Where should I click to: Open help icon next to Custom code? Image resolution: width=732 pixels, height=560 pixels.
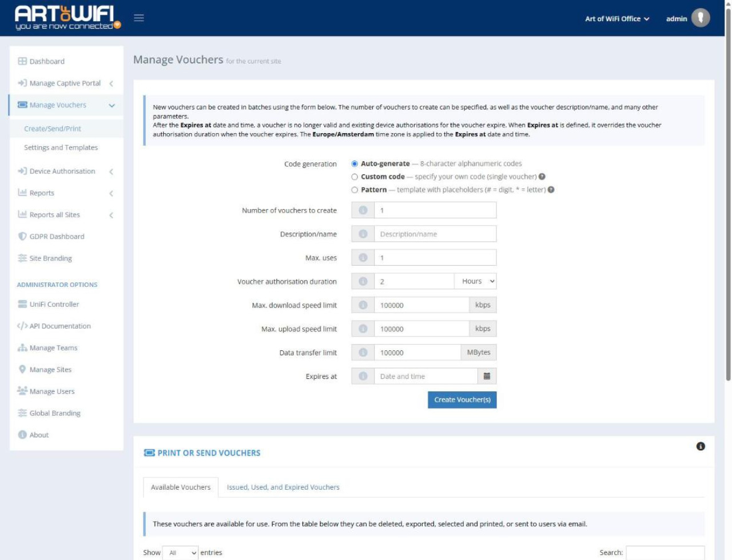point(542,177)
